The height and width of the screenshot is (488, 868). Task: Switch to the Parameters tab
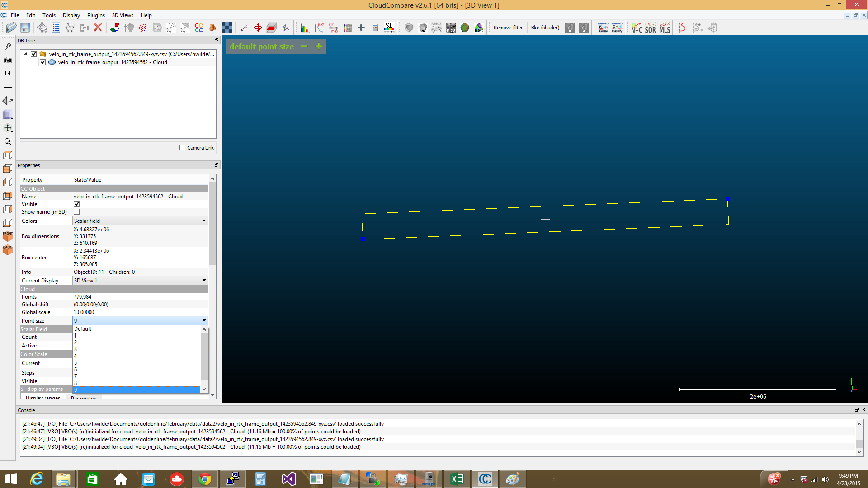pyautogui.click(x=84, y=398)
